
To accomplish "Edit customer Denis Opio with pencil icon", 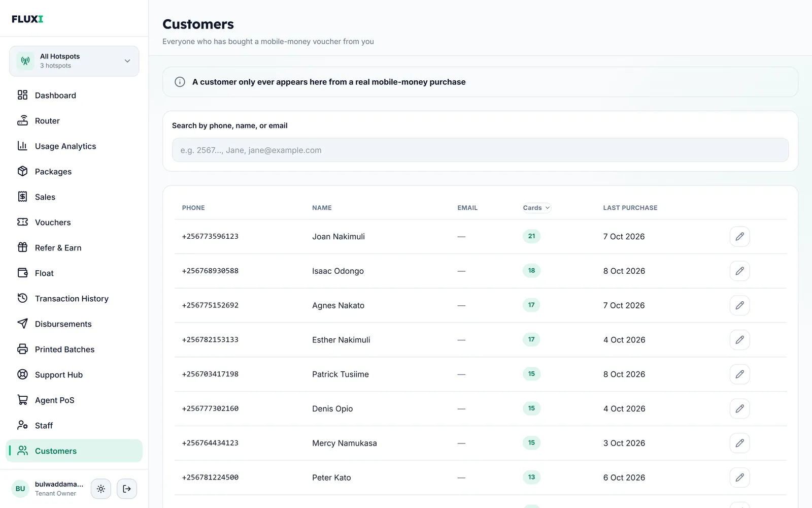I will [739, 408].
